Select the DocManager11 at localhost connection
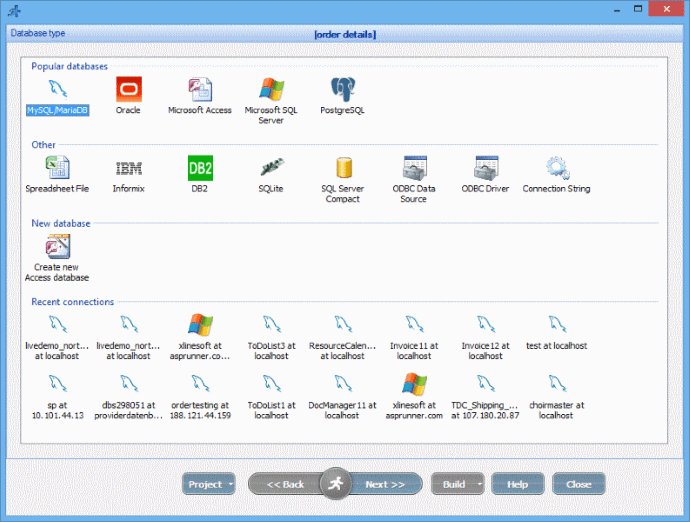The height and width of the screenshot is (522, 690). (x=342, y=397)
